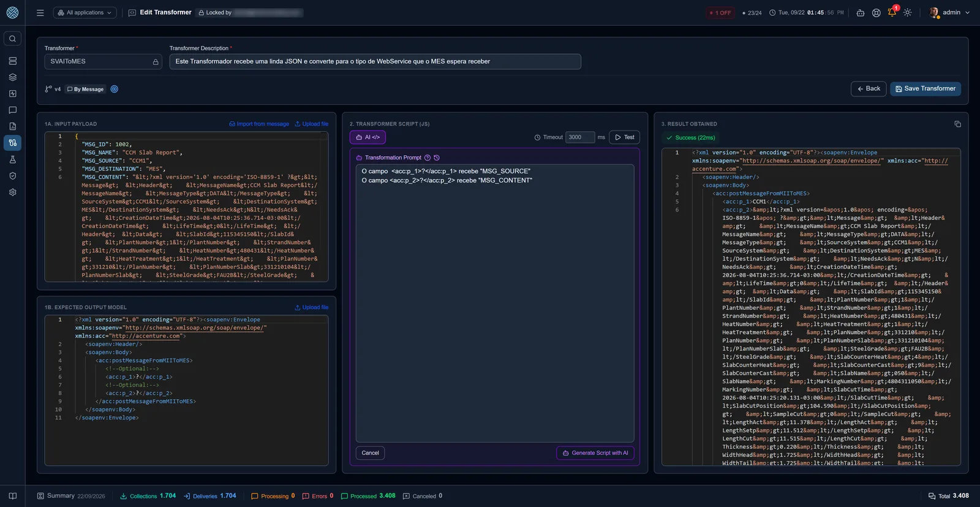The height and width of the screenshot is (507, 980).
Task: Toggle the AI </> script mode button
Action: coord(367,137)
